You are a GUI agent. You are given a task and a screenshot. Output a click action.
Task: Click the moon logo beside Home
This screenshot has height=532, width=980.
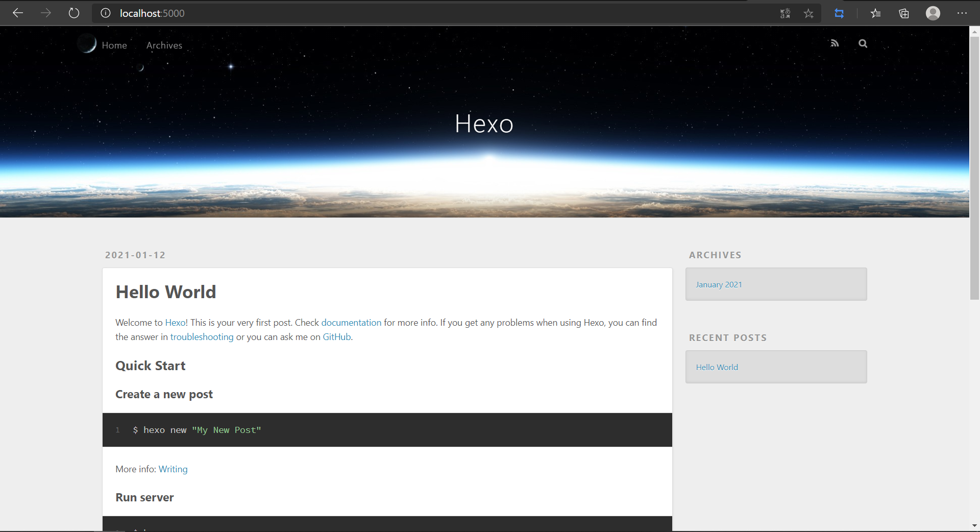(x=87, y=44)
